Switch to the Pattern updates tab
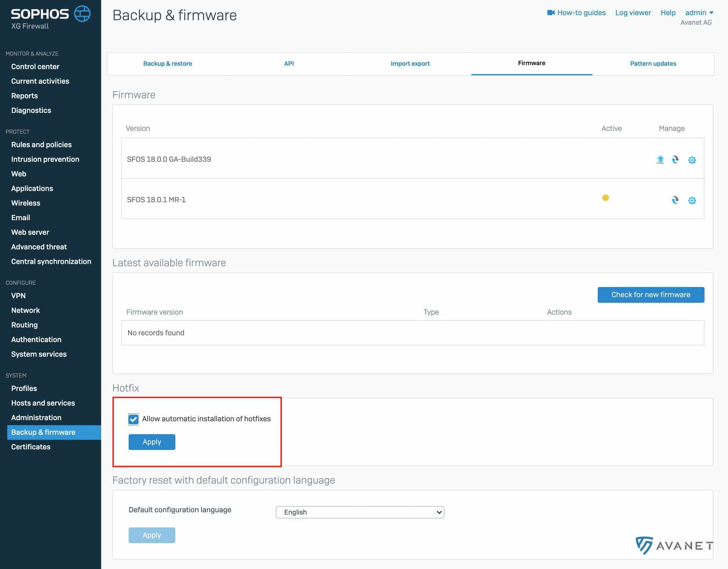 pos(653,64)
